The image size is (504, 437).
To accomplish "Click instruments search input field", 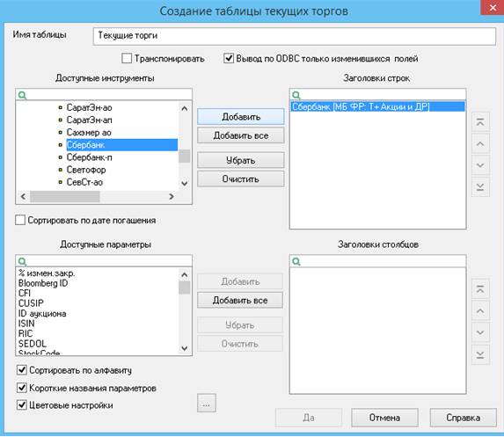I will click(x=104, y=95).
